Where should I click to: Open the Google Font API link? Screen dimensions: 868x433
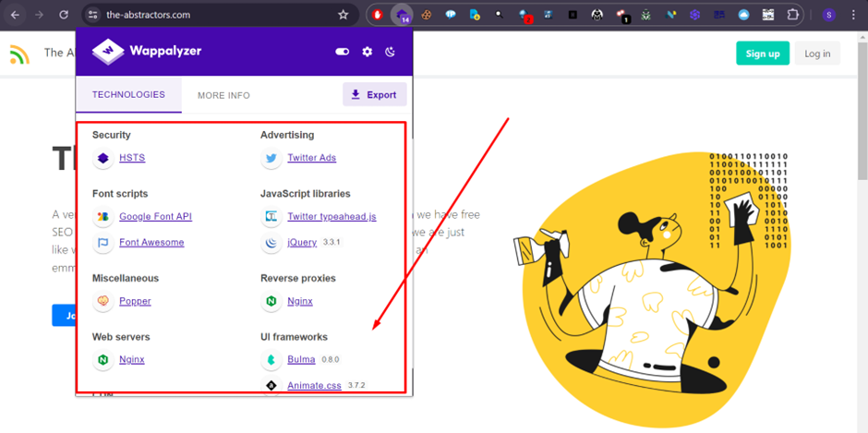point(155,216)
